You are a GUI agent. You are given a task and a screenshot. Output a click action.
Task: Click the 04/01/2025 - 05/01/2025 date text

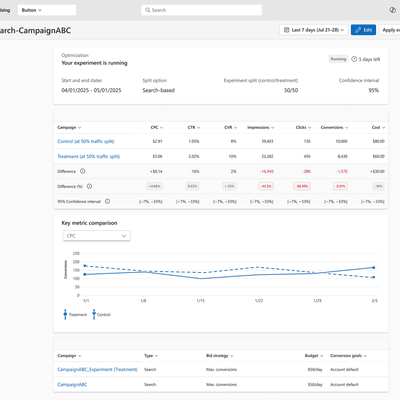(x=91, y=90)
